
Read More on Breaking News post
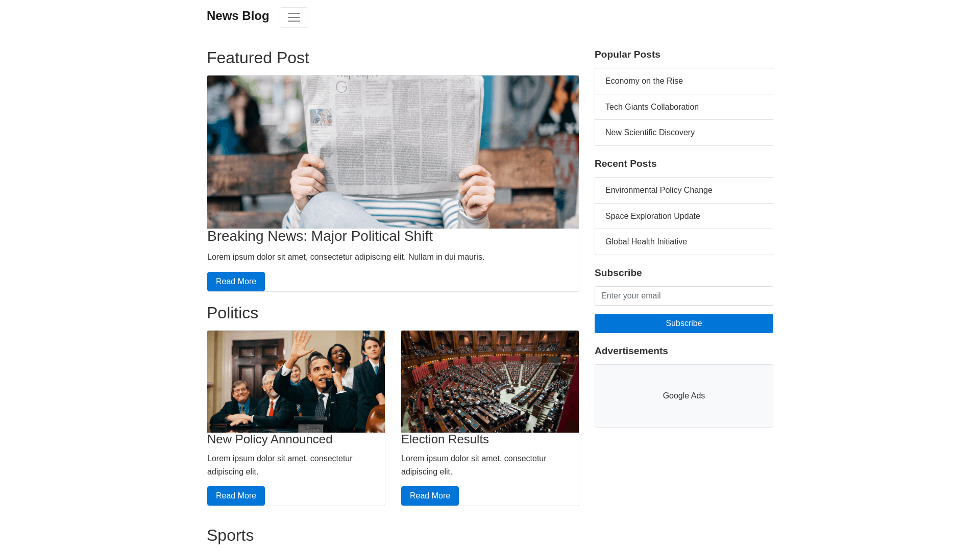coord(236,282)
